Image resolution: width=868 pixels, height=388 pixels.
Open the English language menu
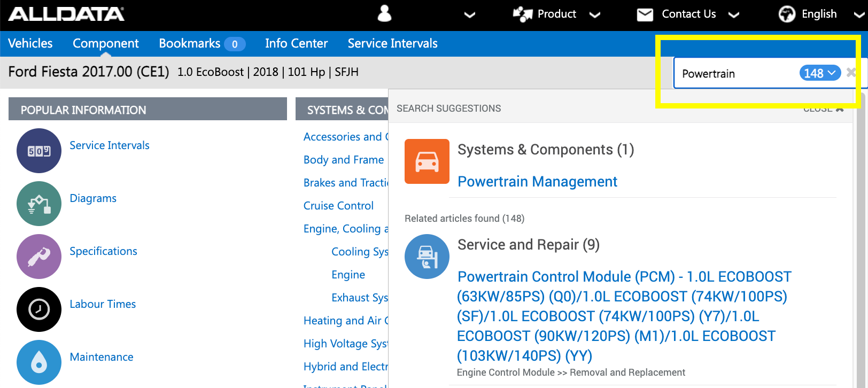(x=819, y=14)
